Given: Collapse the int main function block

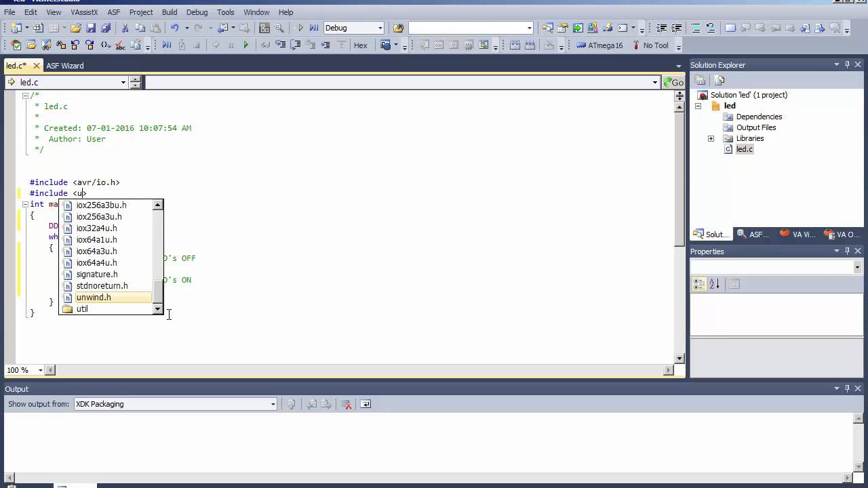Looking at the screenshot, I should [25, 204].
